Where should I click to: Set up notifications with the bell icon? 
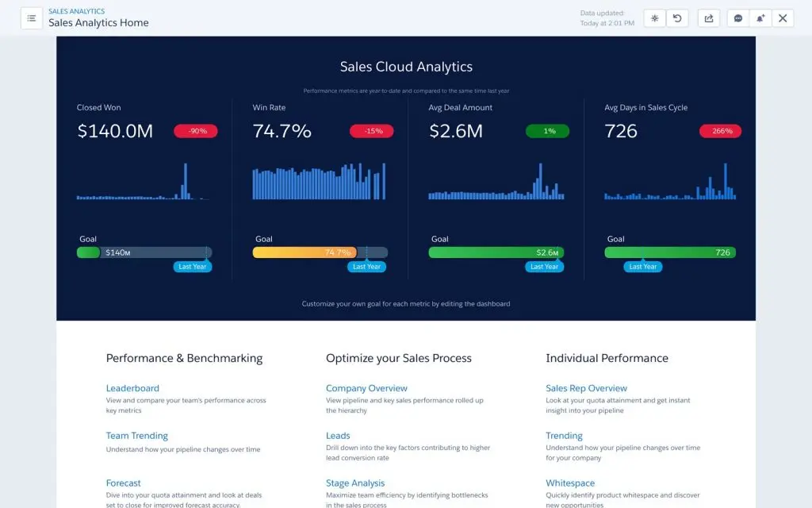(760, 17)
